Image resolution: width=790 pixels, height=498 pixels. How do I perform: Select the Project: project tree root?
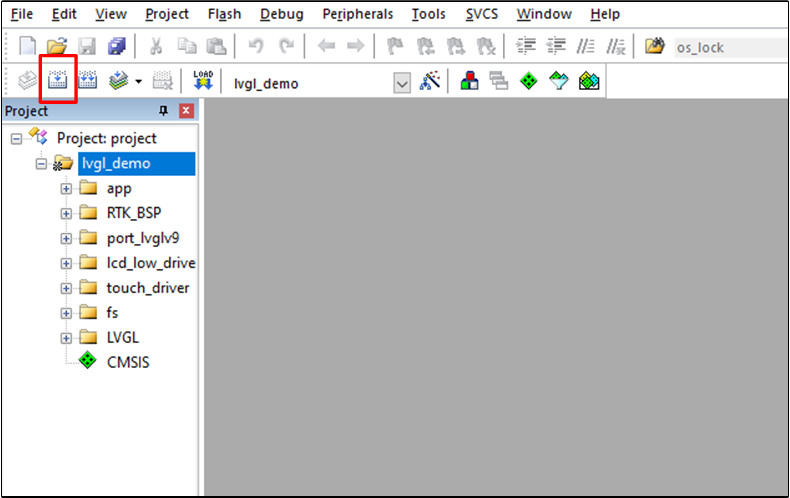pyautogui.click(x=107, y=138)
